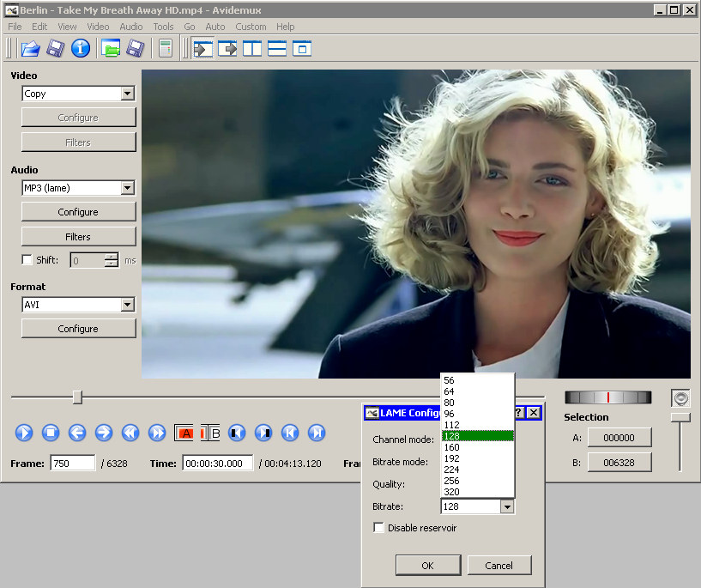Select the Output preview mode icon
This screenshot has height=588, width=701.
coord(227,48)
